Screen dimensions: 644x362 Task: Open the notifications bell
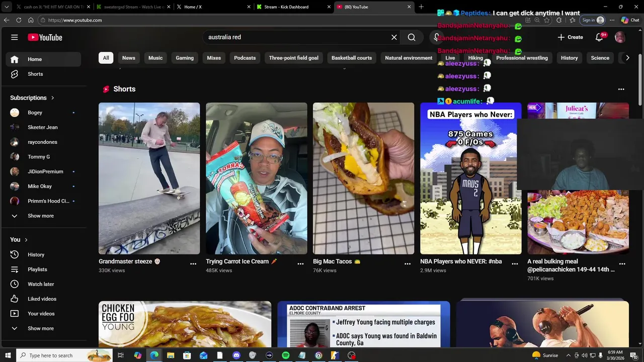tap(599, 37)
